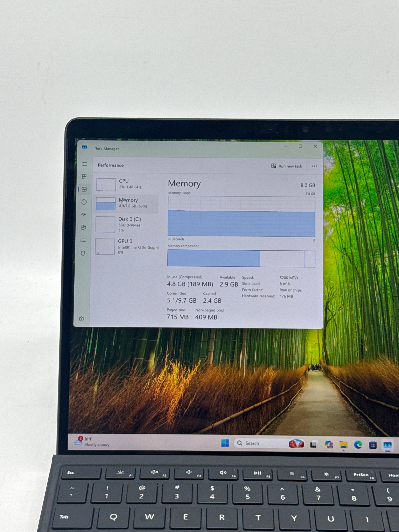Click the '8.0 GB' total memory label
Screen dimensions: 399x532
click(308, 185)
